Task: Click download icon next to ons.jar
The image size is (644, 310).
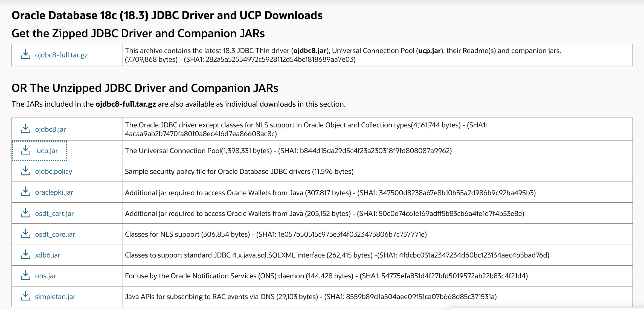Action: [25, 275]
